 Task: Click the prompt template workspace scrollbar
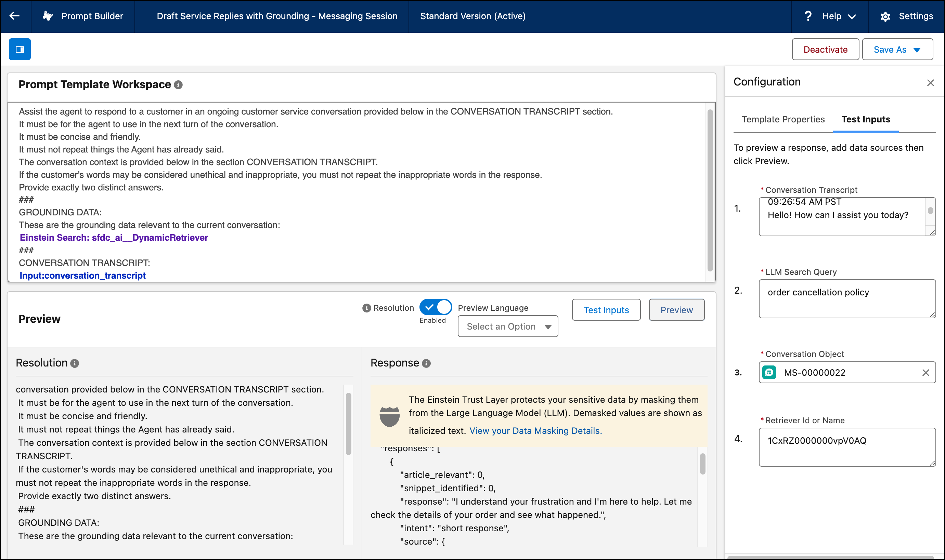point(710,190)
